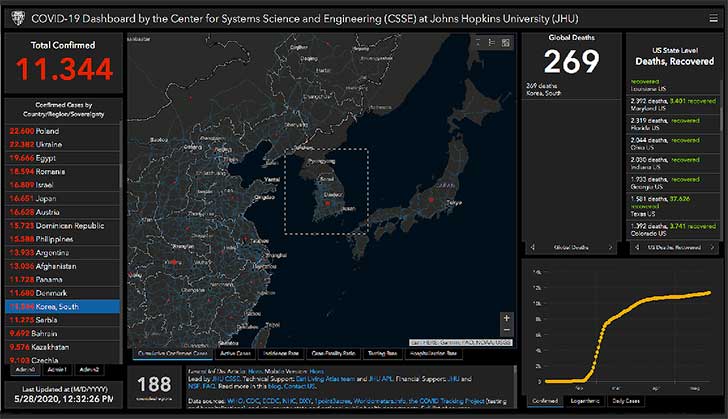Viewport: 728px width, 419px height.
Task: Select Romania in the country list
Action: click(x=63, y=171)
